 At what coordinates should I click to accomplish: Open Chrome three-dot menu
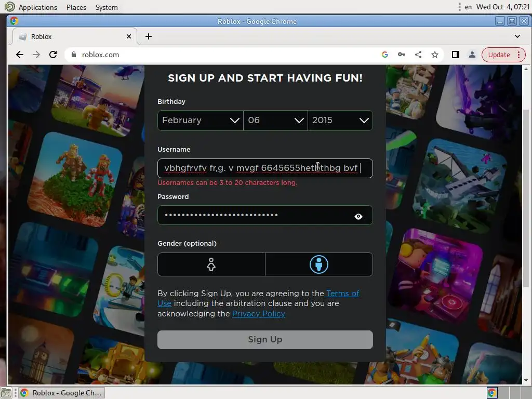(x=519, y=55)
